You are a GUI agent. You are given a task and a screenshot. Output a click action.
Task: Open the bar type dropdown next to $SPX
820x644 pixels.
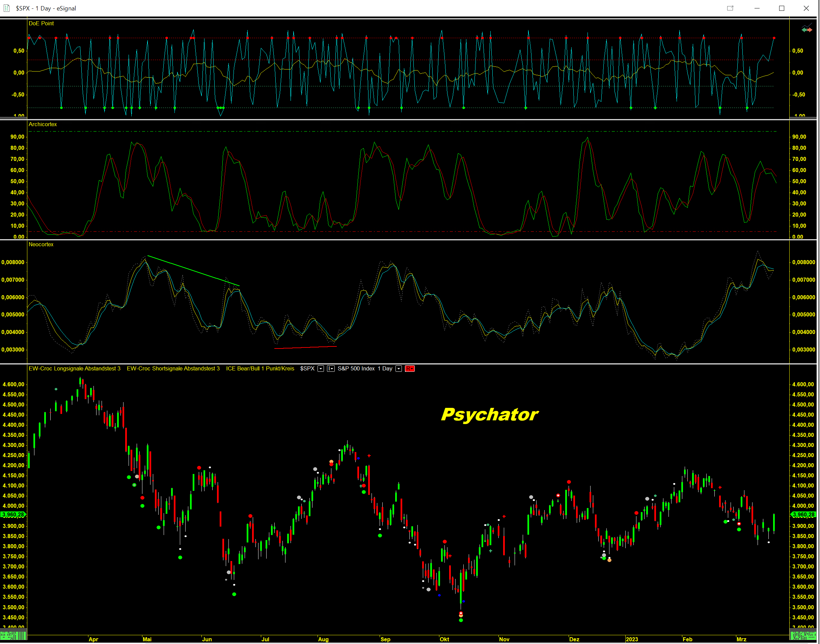pyautogui.click(x=330, y=369)
